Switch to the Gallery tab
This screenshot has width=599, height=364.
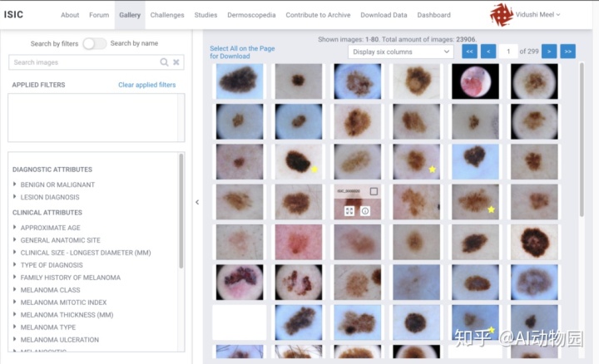[130, 15]
